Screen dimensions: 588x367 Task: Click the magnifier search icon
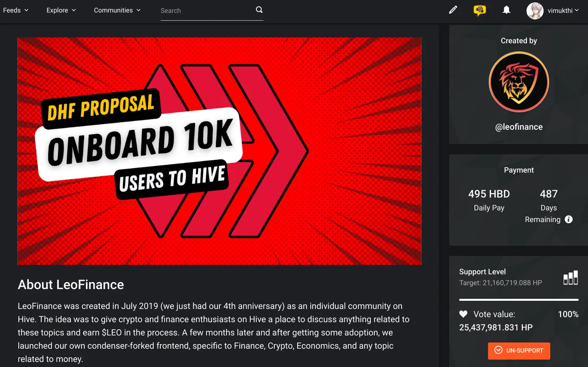click(x=259, y=10)
